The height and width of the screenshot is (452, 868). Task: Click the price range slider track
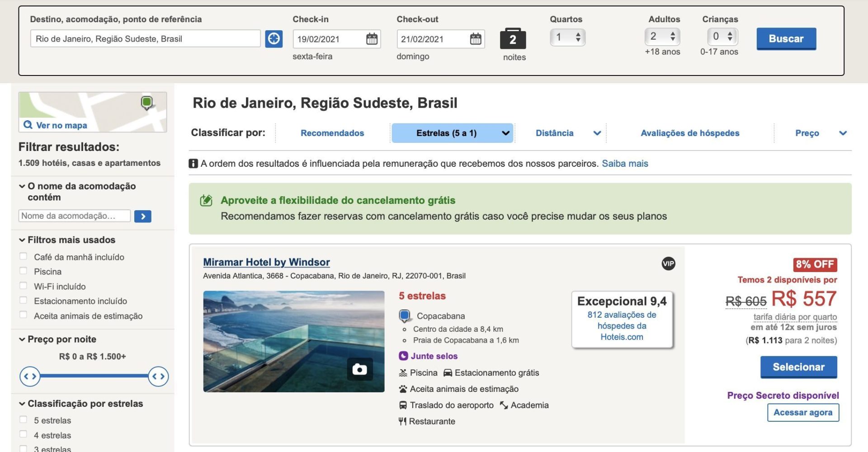click(94, 376)
